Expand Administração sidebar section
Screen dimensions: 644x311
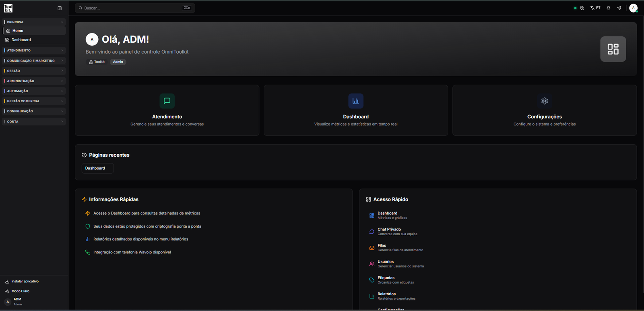coord(34,81)
